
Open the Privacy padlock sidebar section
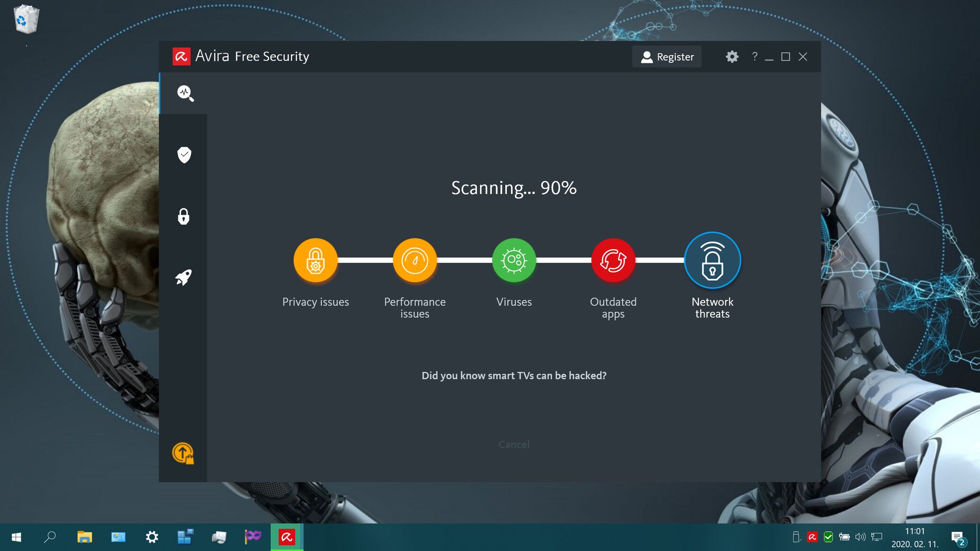pyautogui.click(x=184, y=216)
